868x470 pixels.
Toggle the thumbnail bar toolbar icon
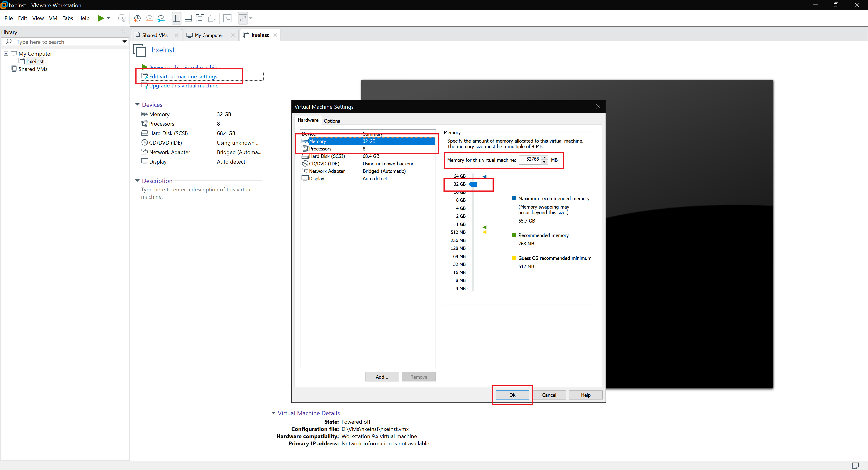click(x=188, y=18)
